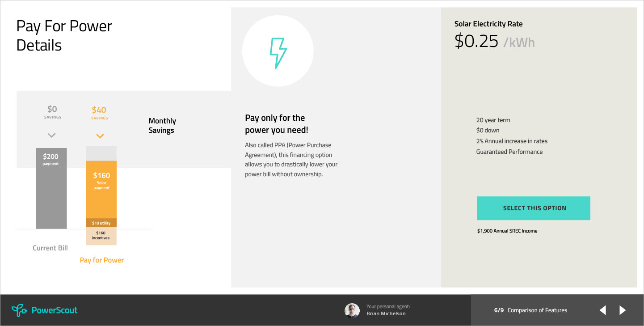Image resolution: width=644 pixels, height=326 pixels.
Task: Go to the previous slide arrow
Action: [603, 310]
